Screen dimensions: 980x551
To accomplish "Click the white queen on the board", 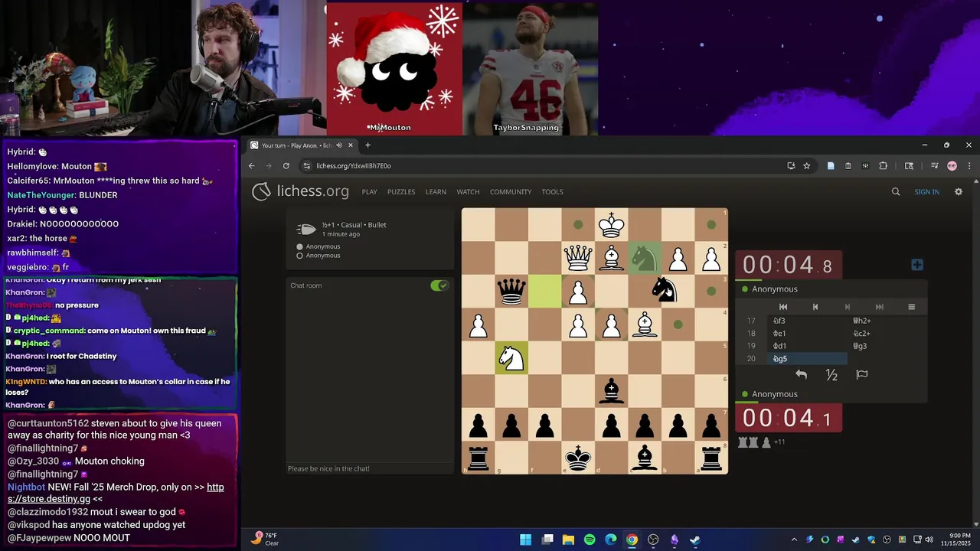I will [x=578, y=258].
